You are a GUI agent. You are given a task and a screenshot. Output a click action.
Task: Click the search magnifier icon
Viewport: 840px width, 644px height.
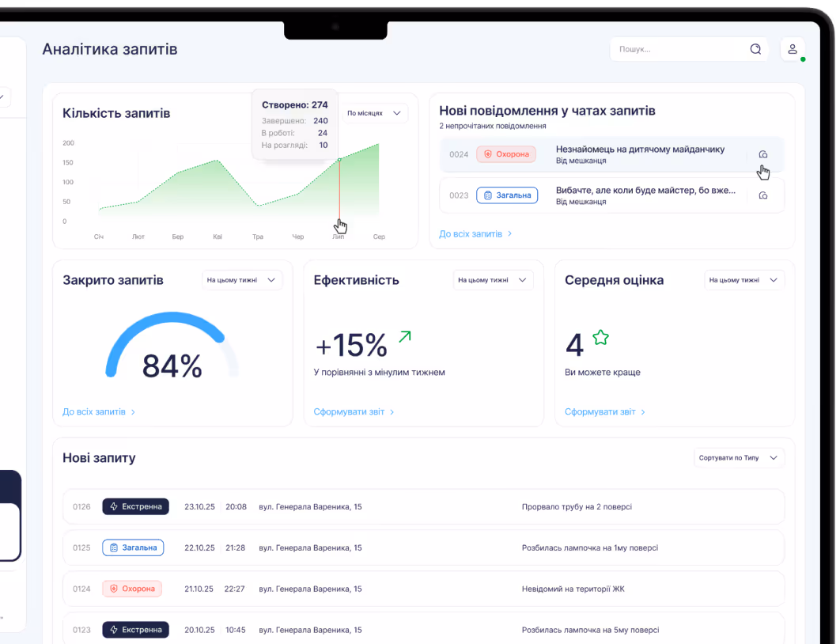[x=755, y=49]
